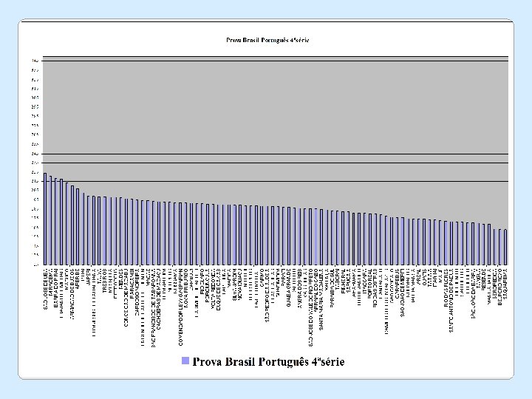The width and height of the screenshot is (532, 399).
Task: Select the last bar for SAQUAREMA
Action: [505, 248]
